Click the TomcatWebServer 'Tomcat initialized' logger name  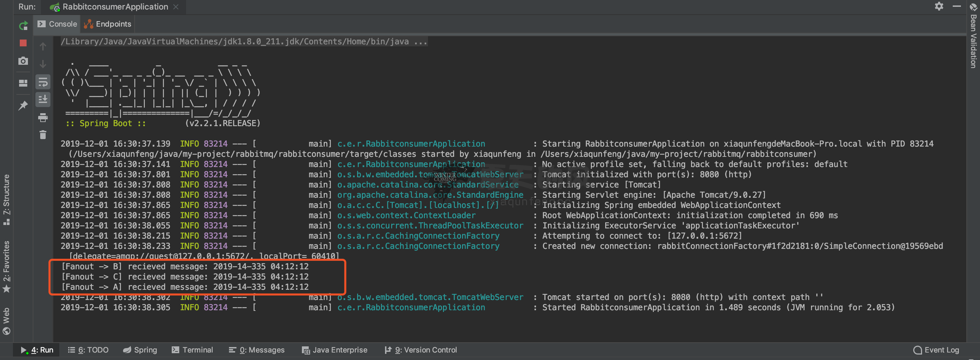tap(430, 174)
